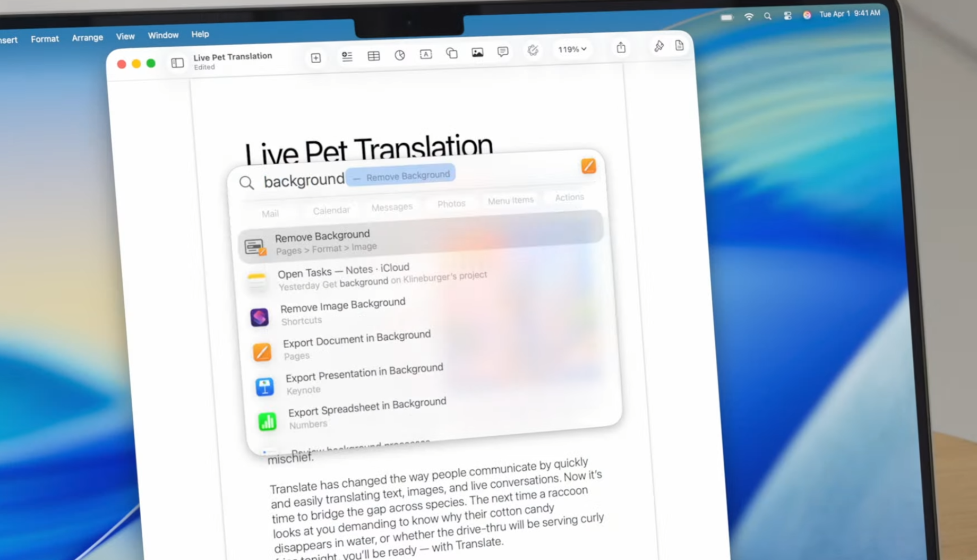Viewport: 977px width, 560px height.
Task: Click menu item icon beside Remove Background result
Action: click(x=255, y=246)
